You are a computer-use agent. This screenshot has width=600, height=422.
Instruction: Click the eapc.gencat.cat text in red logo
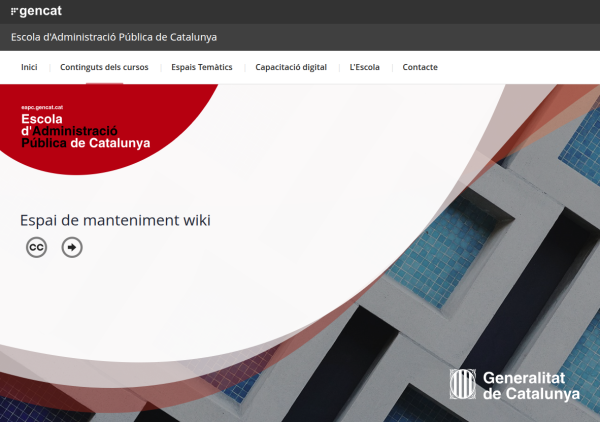(x=42, y=108)
